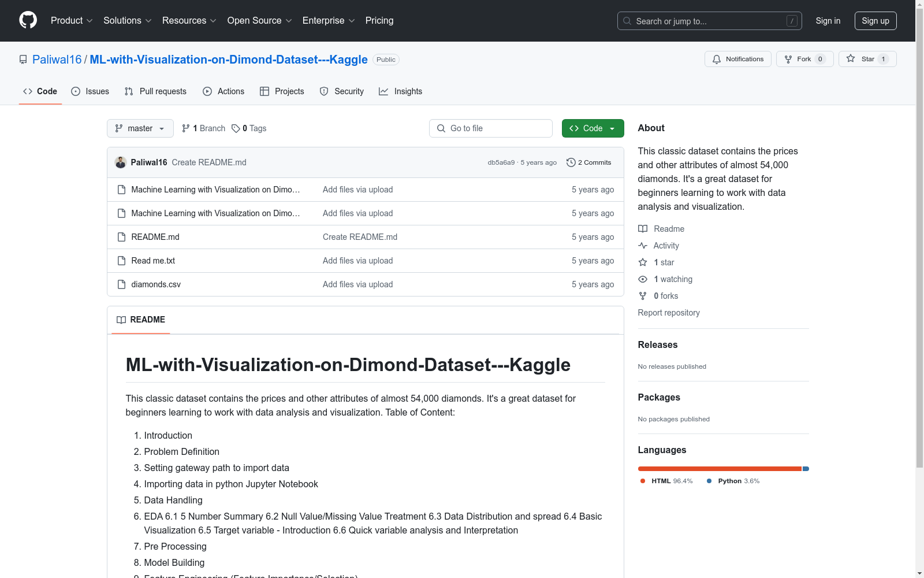Click the commits history clock icon

click(x=571, y=162)
